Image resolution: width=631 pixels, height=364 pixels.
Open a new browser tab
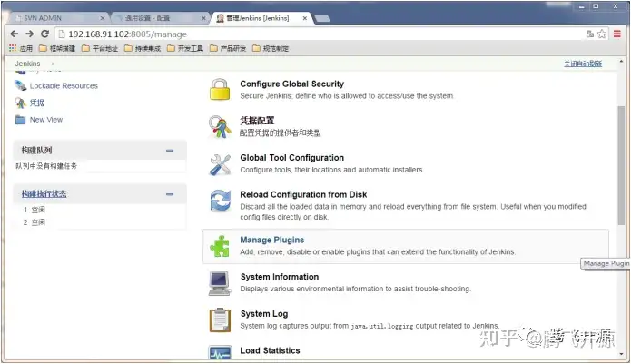[322, 18]
